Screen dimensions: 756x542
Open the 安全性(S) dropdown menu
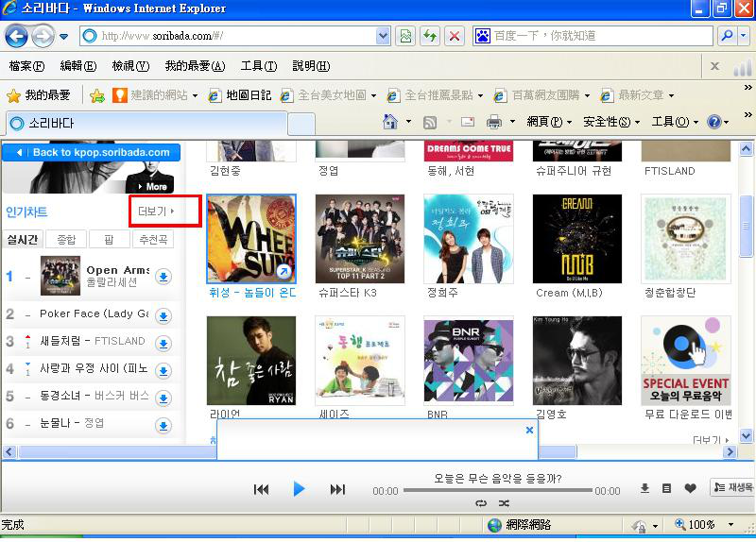coord(611,122)
